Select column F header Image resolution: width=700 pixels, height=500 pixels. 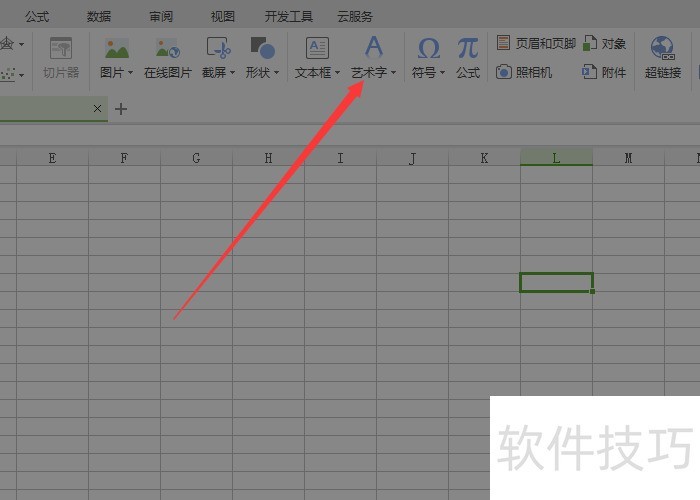tap(125, 158)
